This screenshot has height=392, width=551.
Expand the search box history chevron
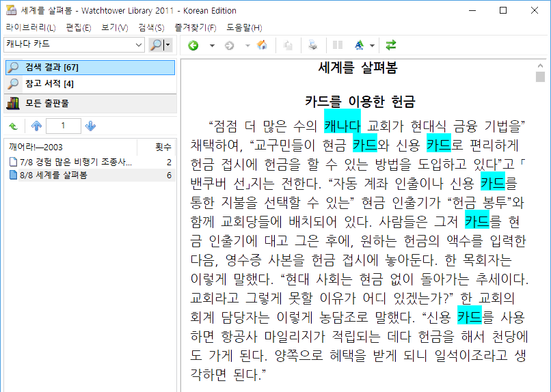139,44
